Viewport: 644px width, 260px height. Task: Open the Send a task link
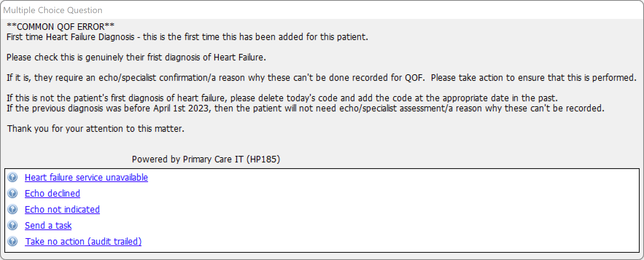coord(48,225)
